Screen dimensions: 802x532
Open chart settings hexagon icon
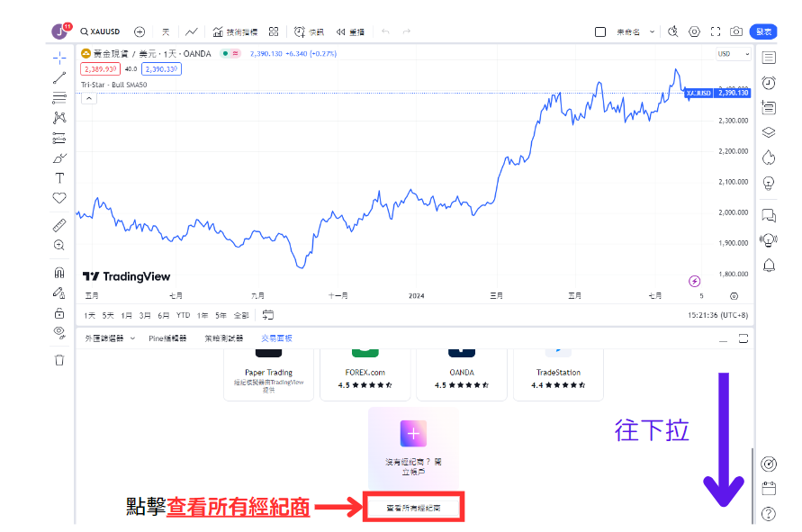click(694, 32)
